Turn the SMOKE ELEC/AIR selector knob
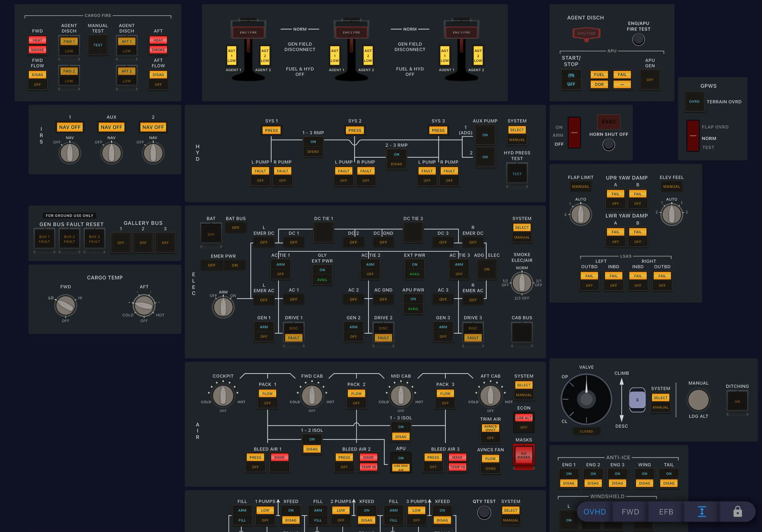 pyautogui.click(x=522, y=283)
